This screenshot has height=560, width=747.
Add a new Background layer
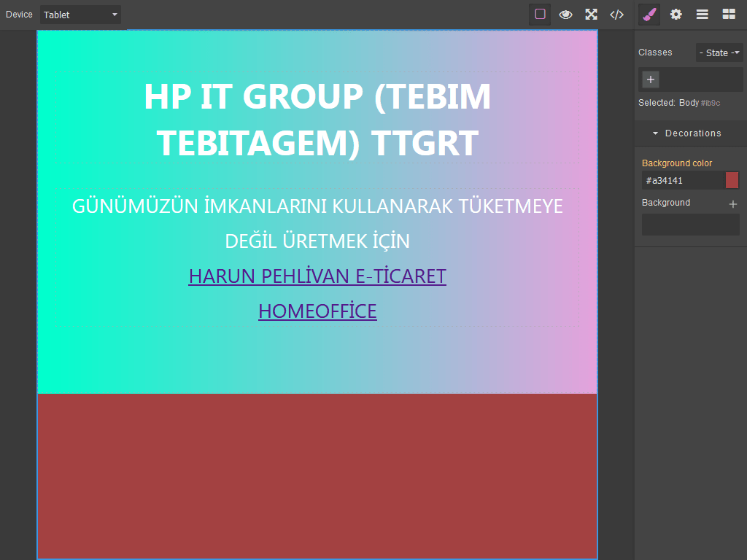[733, 204]
